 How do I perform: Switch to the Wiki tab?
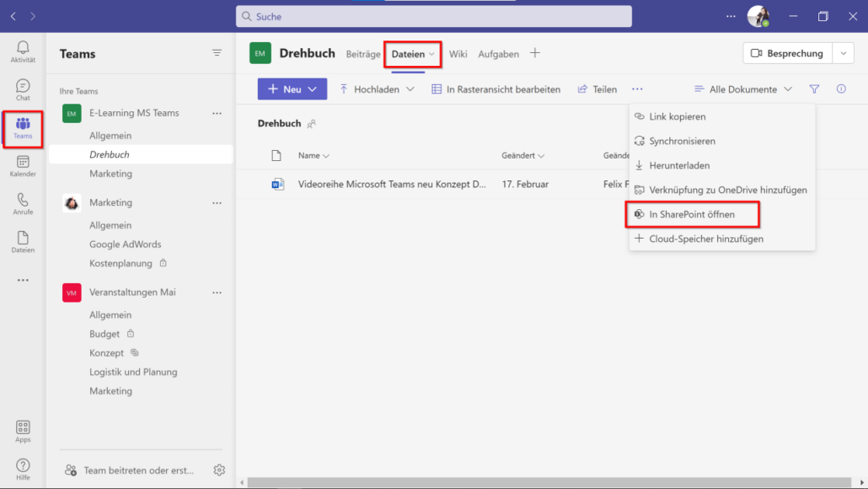(458, 53)
